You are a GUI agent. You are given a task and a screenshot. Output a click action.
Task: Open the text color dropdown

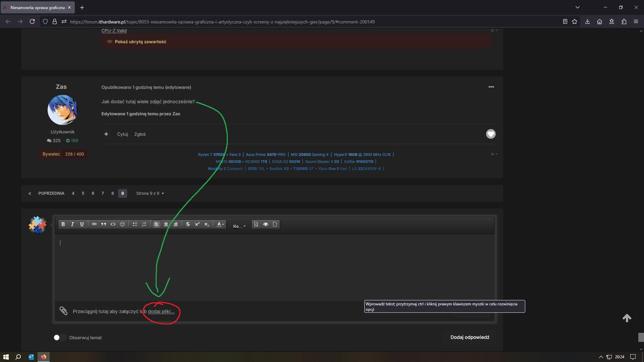click(220, 224)
